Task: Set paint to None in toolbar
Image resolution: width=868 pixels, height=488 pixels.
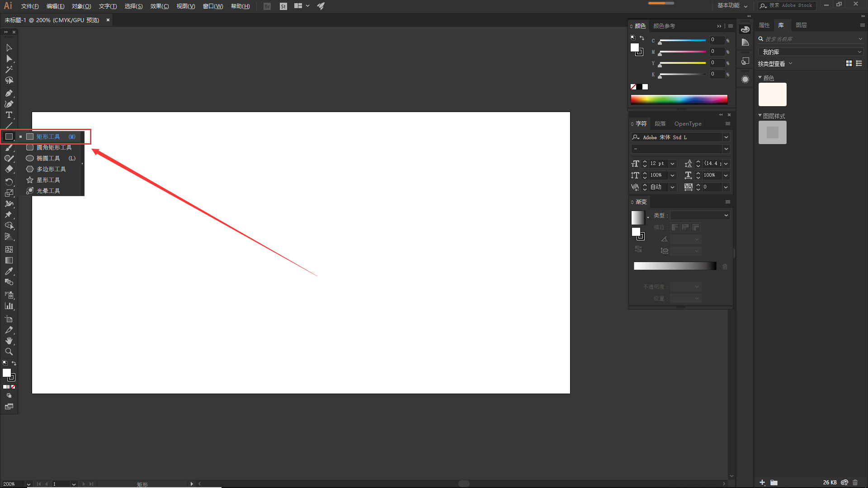Action: (13, 387)
